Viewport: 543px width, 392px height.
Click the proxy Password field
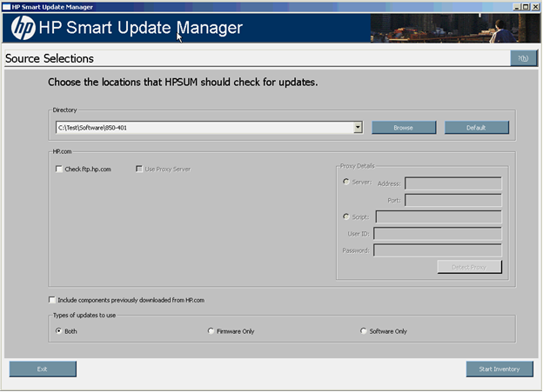[437, 250]
